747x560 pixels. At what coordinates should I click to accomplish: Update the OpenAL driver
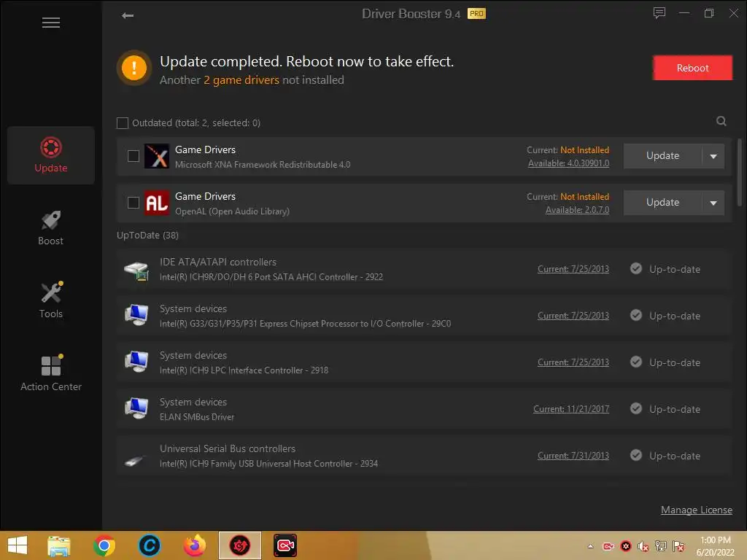click(662, 203)
